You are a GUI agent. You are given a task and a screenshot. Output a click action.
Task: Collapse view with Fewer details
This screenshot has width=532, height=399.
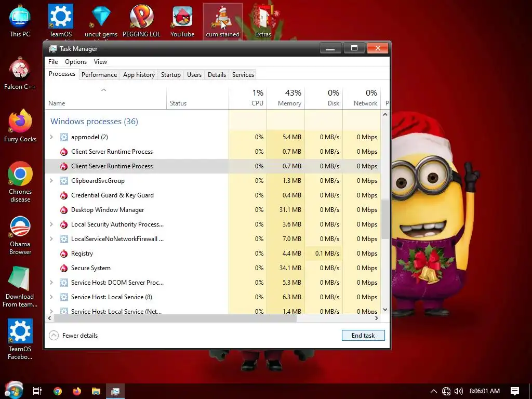73,336
